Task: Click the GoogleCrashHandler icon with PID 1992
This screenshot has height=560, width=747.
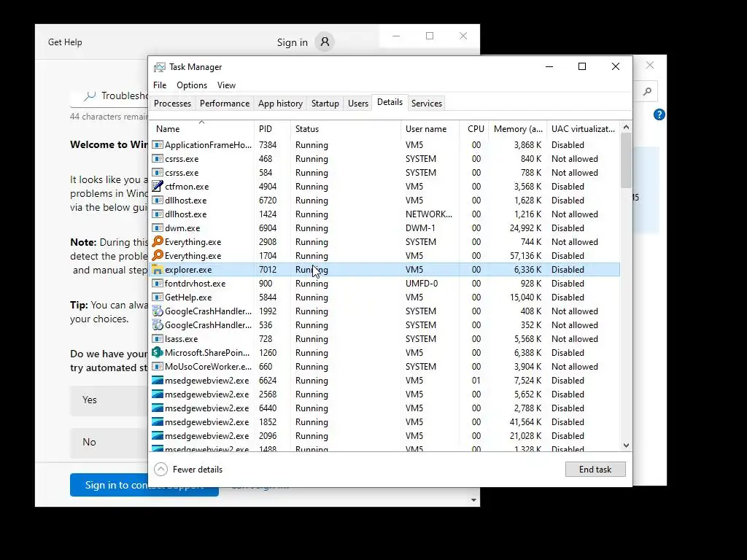Action: (x=158, y=311)
